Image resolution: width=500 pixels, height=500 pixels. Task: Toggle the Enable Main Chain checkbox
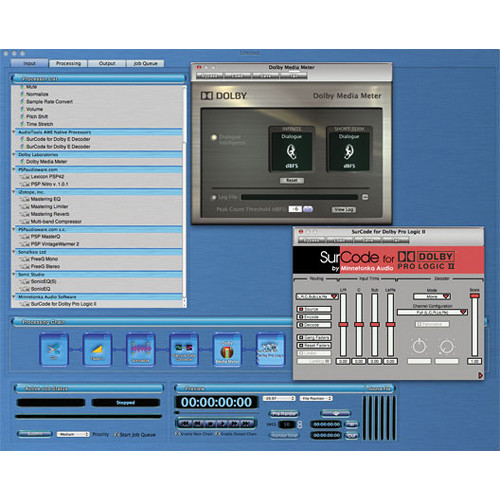tap(178, 434)
